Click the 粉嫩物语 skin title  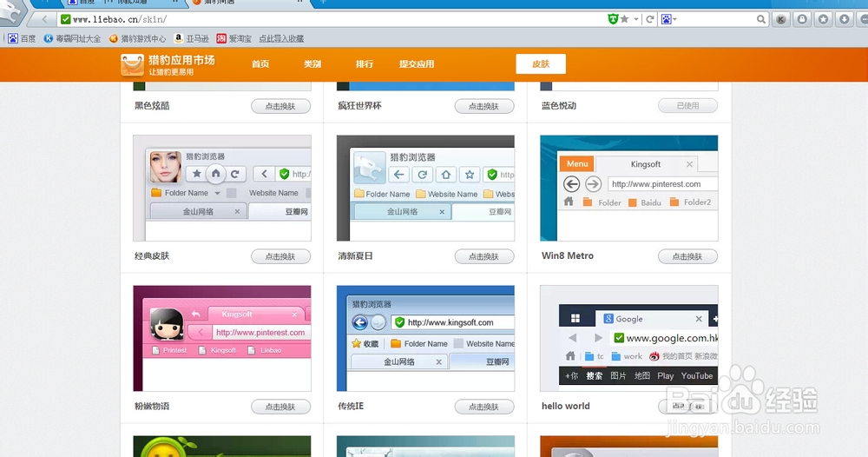[152, 406]
